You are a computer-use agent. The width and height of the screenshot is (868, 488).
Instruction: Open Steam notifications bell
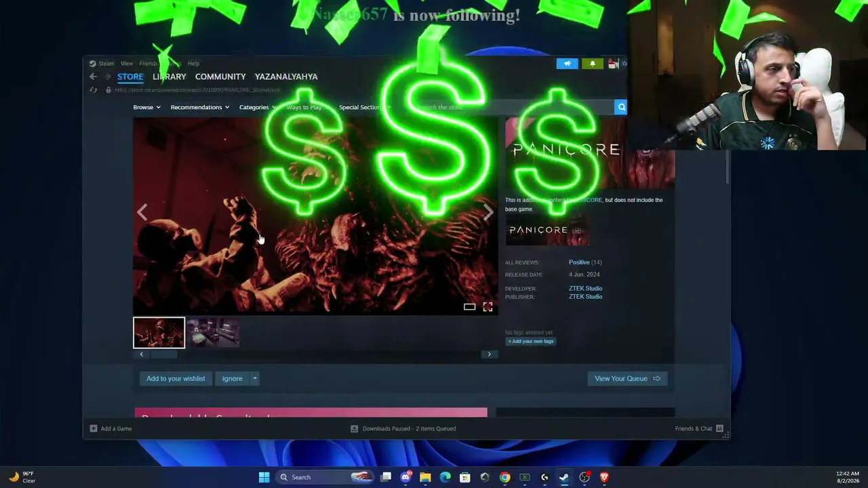point(592,64)
